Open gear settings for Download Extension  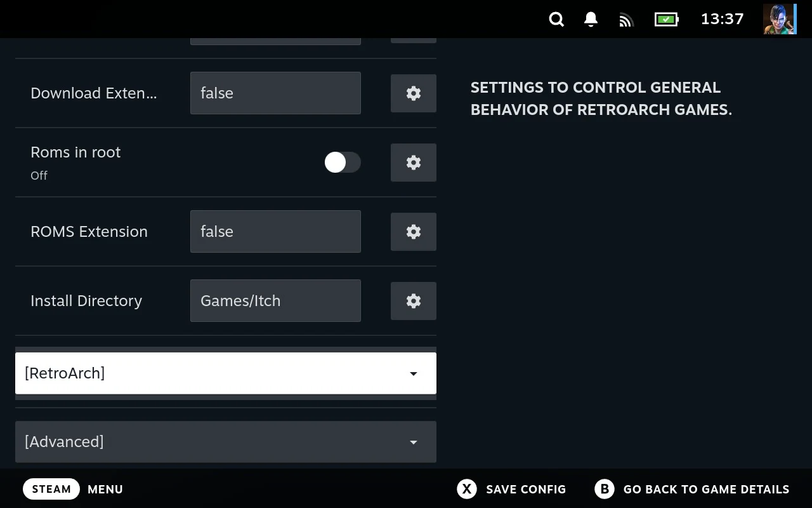[x=414, y=93]
